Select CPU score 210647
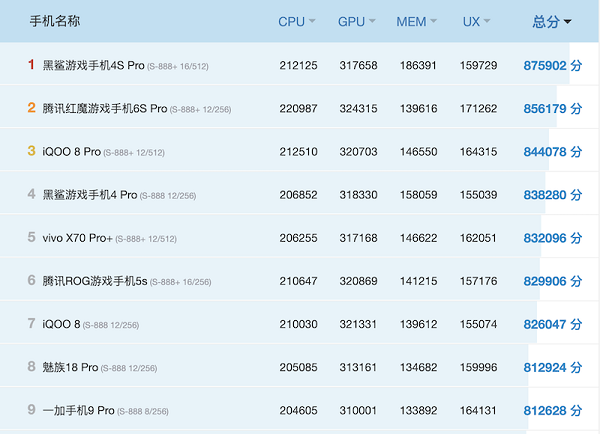This screenshot has width=600, height=434. tap(298, 281)
